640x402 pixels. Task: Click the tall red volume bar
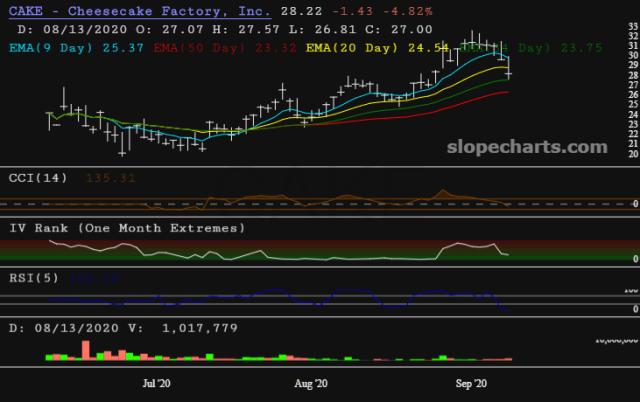tap(86, 349)
